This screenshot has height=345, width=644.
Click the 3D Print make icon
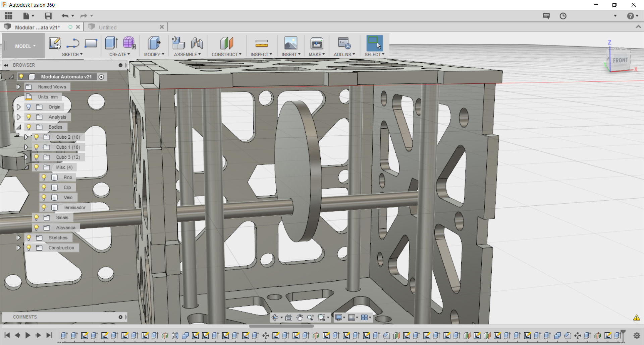(317, 43)
